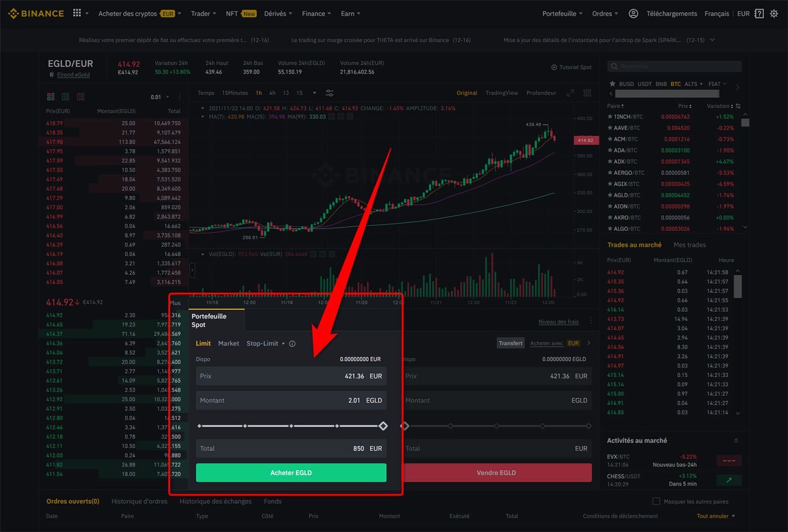
Task: Click buy amount slider end handle
Action: pos(383,426)
